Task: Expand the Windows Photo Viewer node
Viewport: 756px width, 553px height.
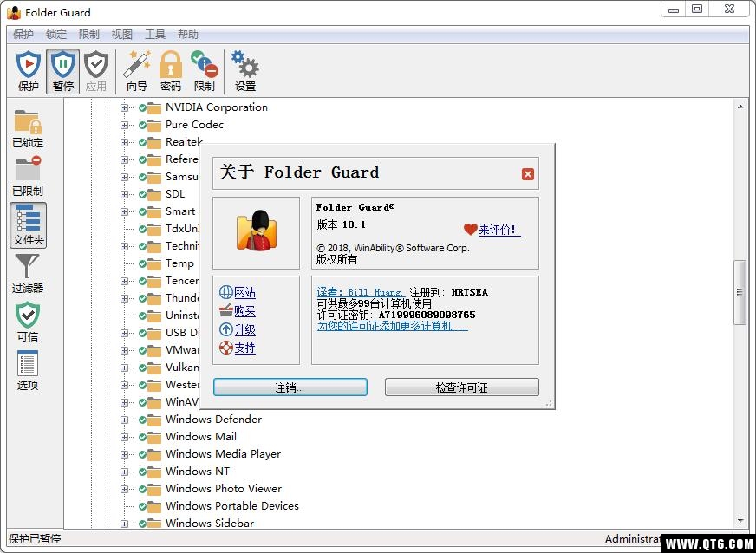Action: [x=124, y=490]
